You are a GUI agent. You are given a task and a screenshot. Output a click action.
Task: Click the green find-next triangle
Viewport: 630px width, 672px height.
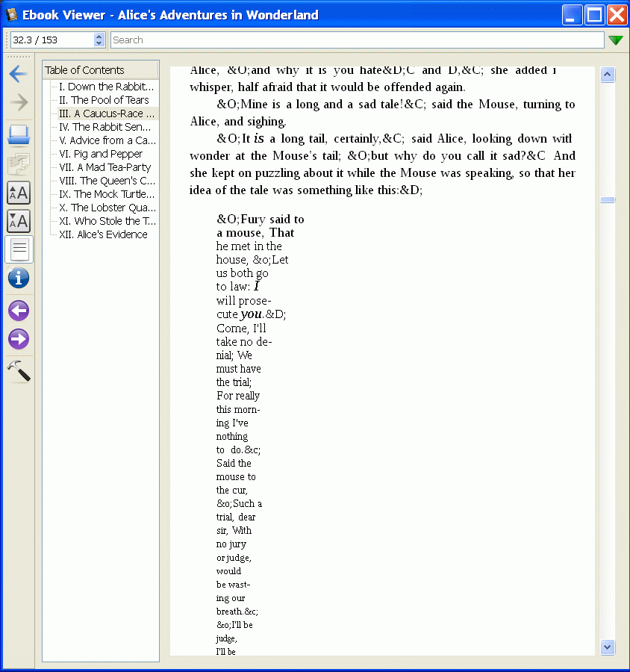pos(616,40)
